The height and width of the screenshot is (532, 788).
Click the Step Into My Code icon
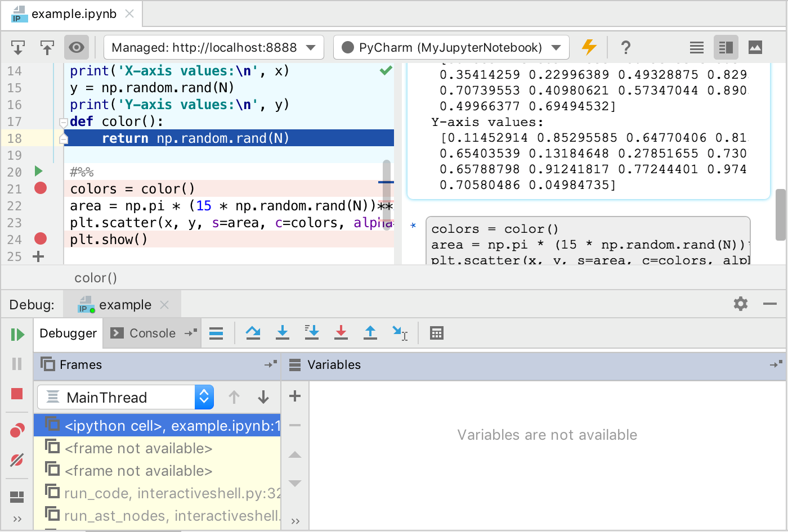coord(312,333)
